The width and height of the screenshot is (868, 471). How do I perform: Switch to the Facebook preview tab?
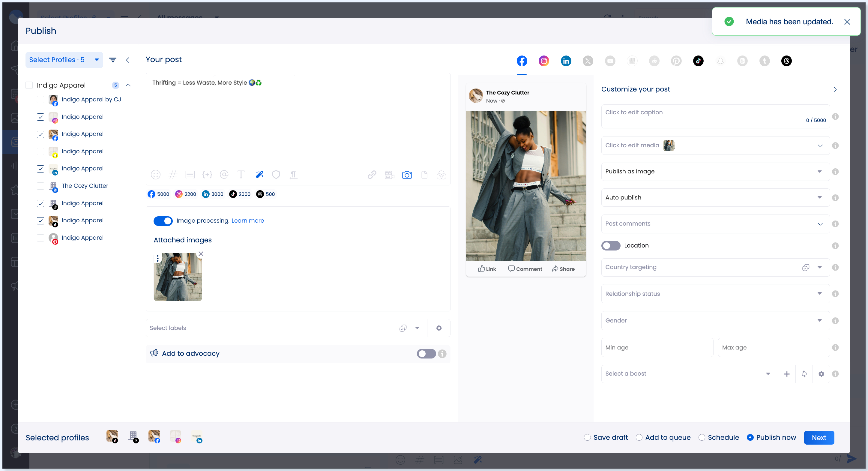[522, 61]
